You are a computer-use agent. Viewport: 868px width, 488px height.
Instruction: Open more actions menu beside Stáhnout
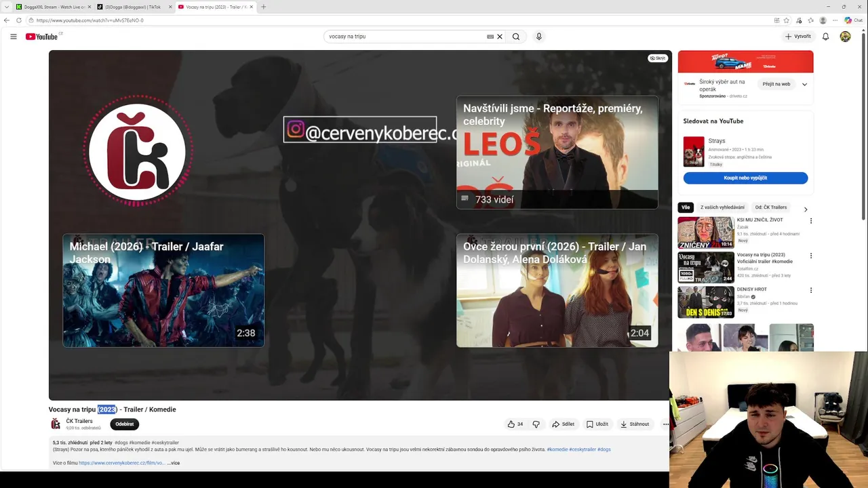(665, 424)
